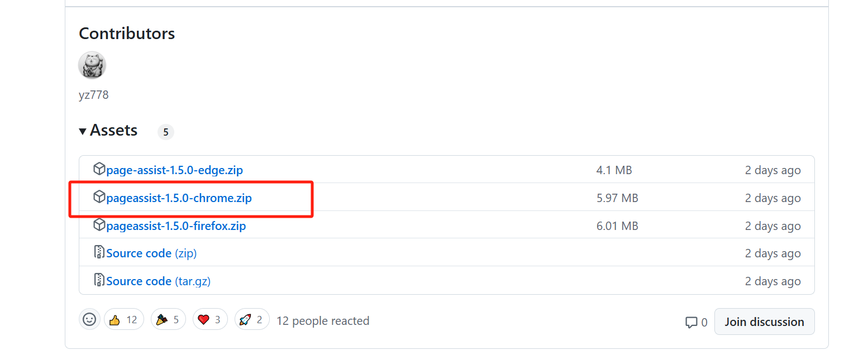Toggle the rocket reaction
The height and width of the screenshot is (355, 868).
(x=251, y=320)
